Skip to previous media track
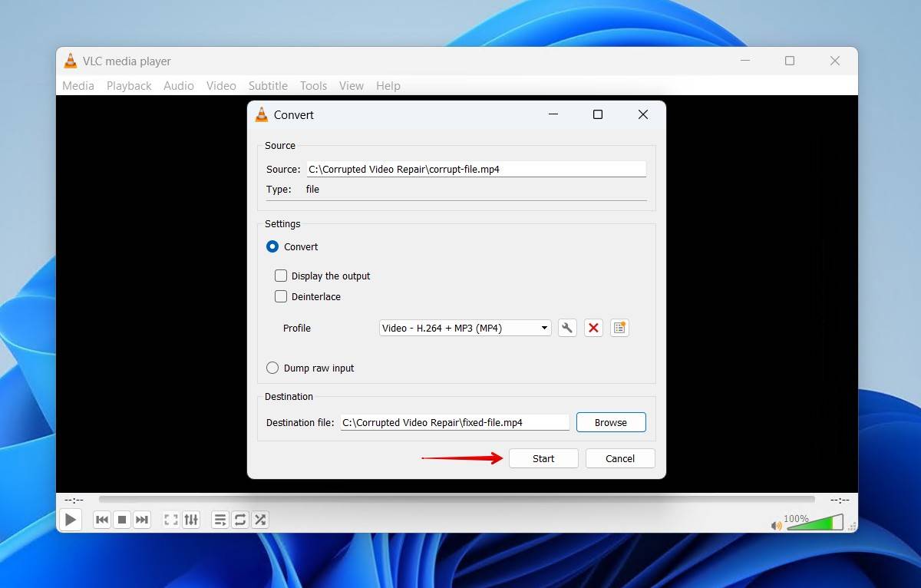This screenshot has height=588, width=921. (x=102, y=520)
